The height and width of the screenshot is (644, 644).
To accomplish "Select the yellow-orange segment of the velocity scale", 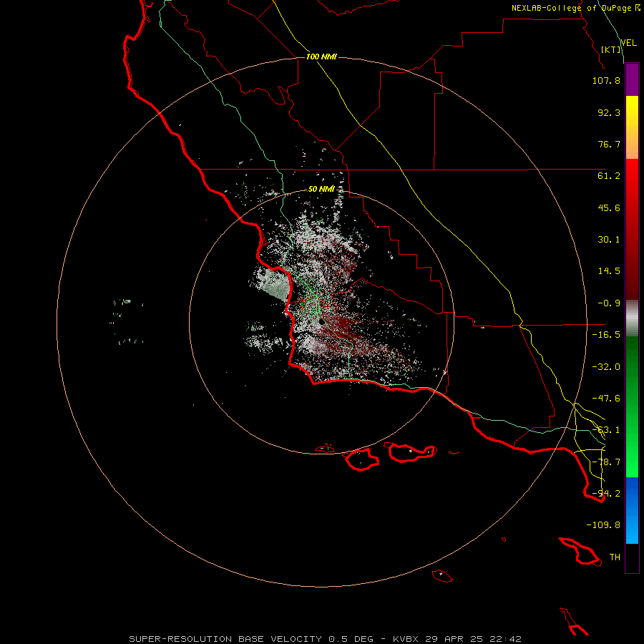I will pos(632,127).
